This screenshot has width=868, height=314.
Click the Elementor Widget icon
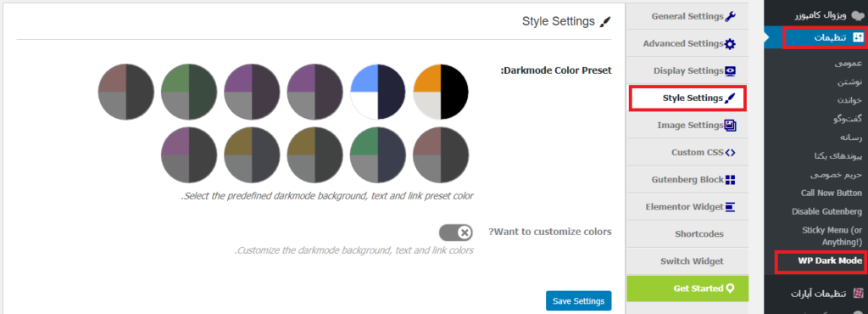pyautogui.click(x=730, y=206)
